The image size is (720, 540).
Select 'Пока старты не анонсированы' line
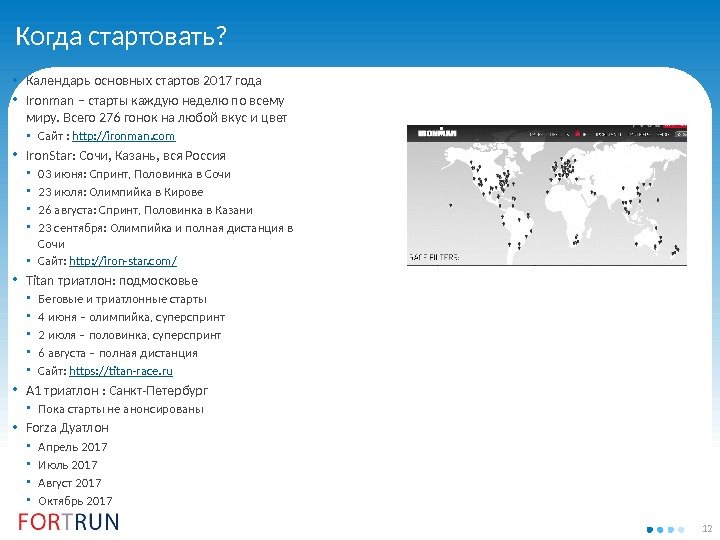pos(120,409)
